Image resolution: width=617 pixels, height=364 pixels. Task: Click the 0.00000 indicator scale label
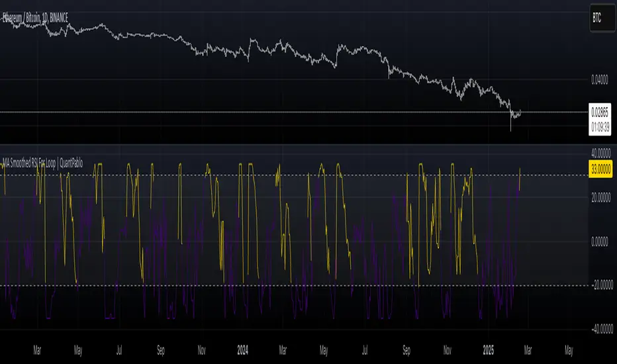click(x=601, y=241)
